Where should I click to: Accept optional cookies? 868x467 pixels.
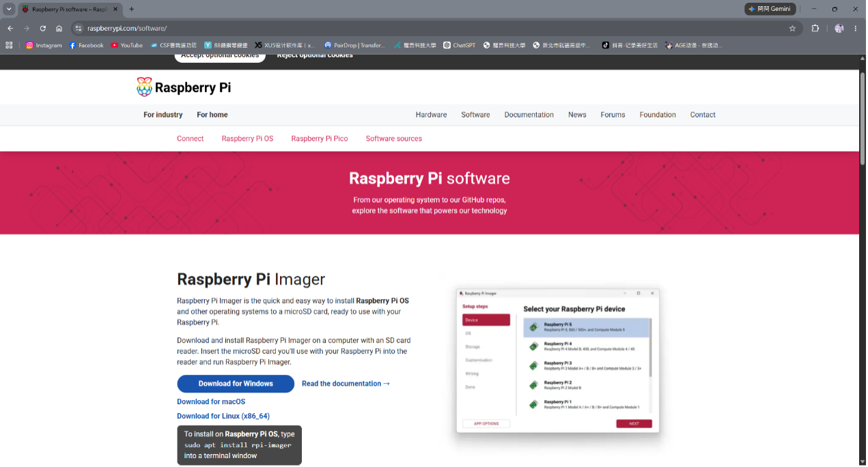pos(220,56)
